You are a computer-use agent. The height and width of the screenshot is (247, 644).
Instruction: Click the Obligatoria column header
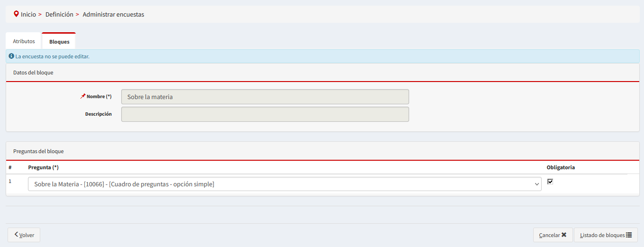[x=561, y=167]
